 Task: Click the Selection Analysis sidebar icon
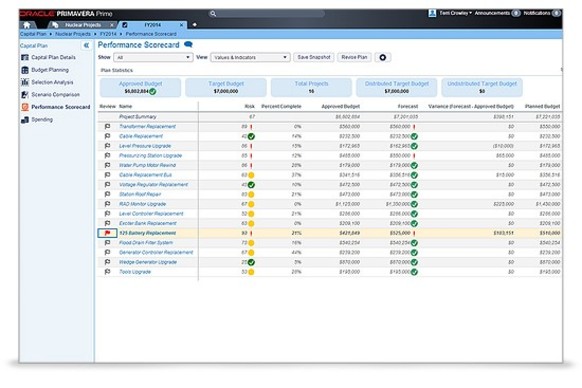pyautogui.click(x=25, y=82)
